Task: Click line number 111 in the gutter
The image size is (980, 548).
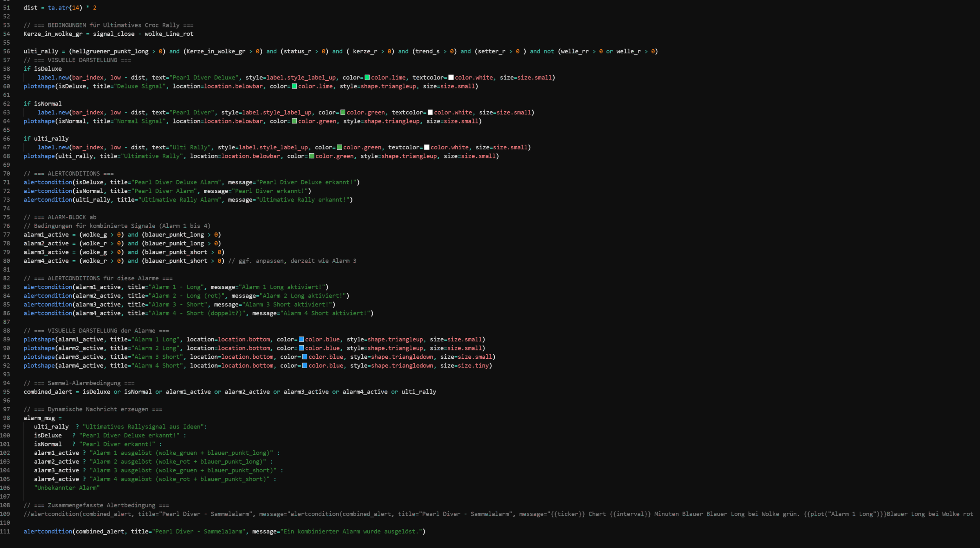Action: coord(5,532)
